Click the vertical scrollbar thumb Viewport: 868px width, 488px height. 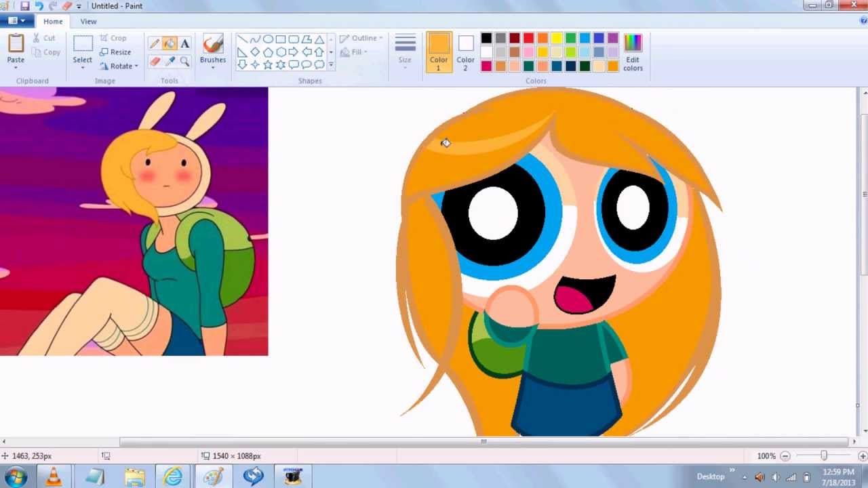[x=863, y=194]
